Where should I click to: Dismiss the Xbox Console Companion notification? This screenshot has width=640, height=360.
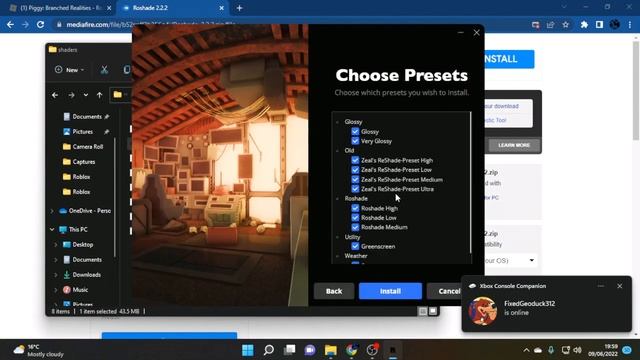pos(620,286)
